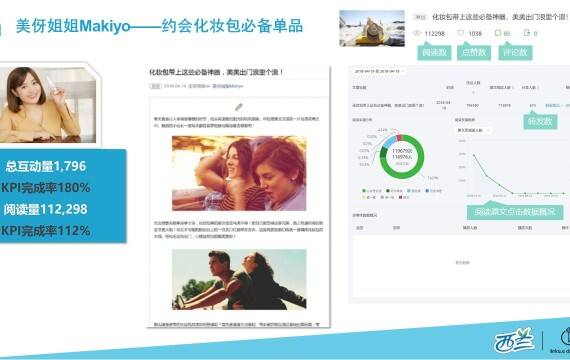Image resolution: width=570 pixels, height=360 pixels.
Task: Click the small gray tag before the top-right headline
Action: [420, 17]
